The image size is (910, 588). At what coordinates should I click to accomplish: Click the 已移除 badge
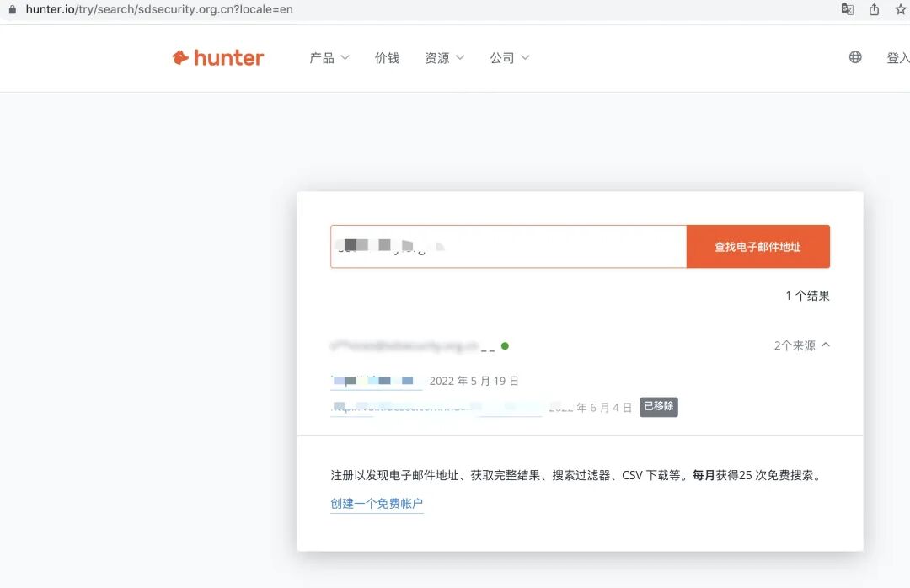659,406
